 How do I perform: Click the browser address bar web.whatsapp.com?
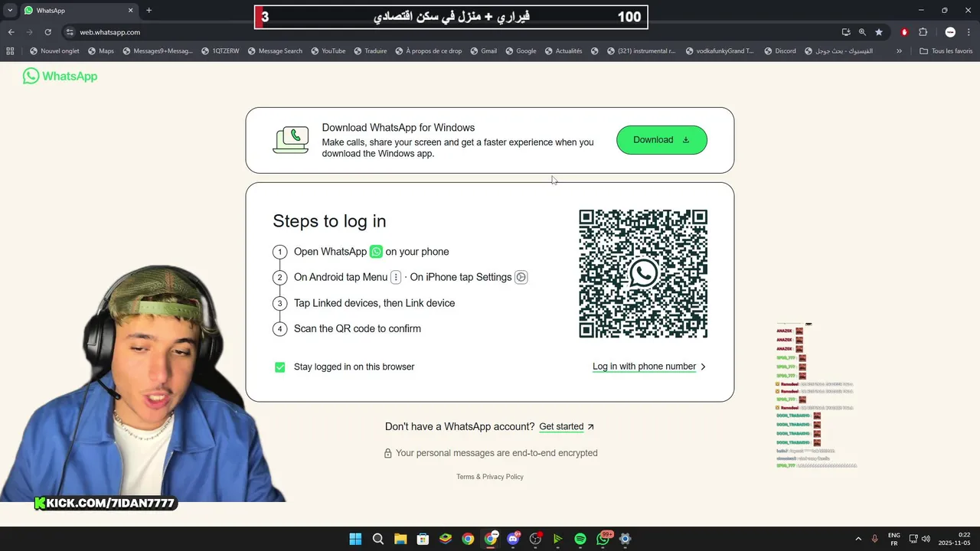(x=444, y=32)
